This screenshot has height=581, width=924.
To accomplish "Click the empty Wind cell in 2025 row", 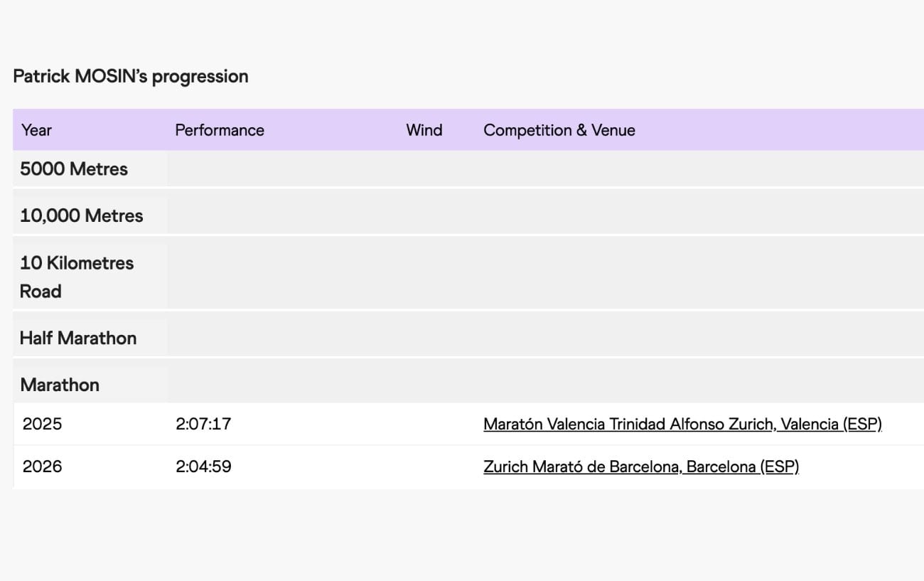I will 424,425.
